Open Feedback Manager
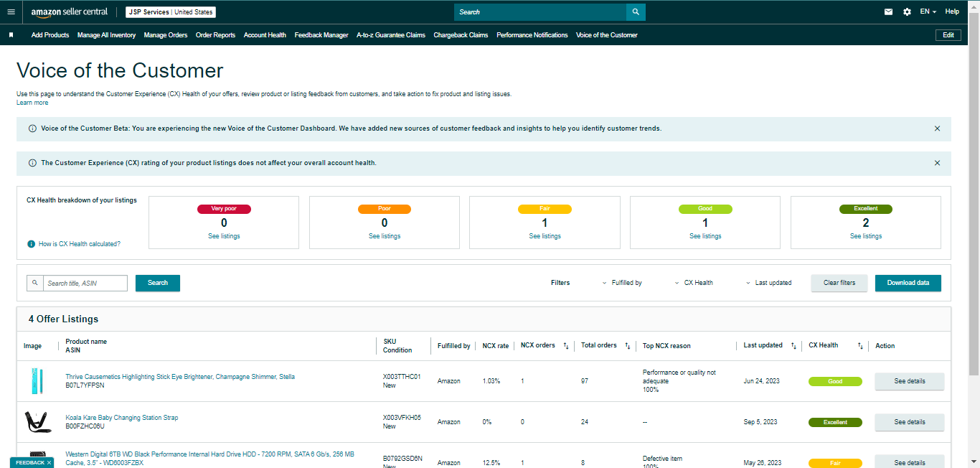This screenshot has width=980, height=468. [321, 35]
